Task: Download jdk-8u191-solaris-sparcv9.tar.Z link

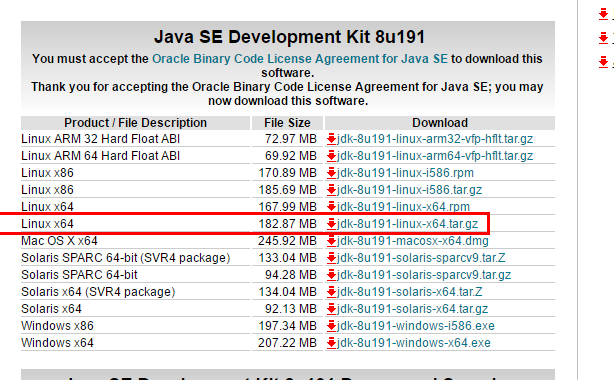Action: (x=421, y=258)
